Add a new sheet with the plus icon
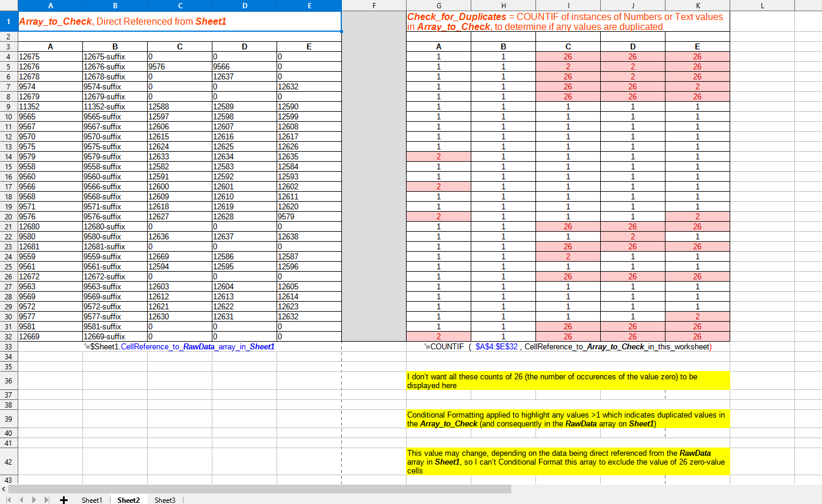Screen dimensions: 822x504 point(64,500)
